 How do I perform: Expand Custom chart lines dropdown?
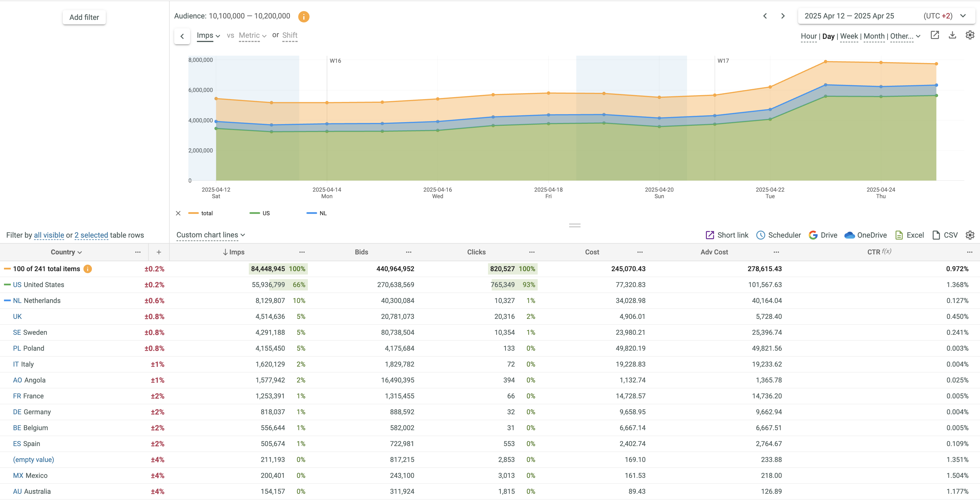pos(210,235)
